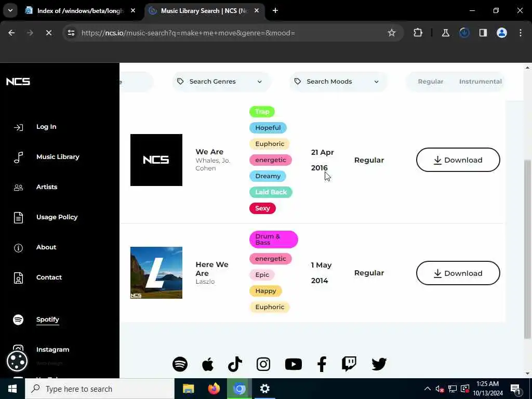Open the About page
Image resolution: width=532 pixels, height=399 pixels.
[x=46, y=247]
